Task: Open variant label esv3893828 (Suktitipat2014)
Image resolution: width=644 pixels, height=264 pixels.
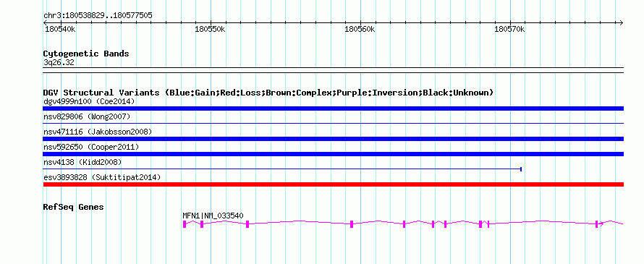Action: click(x=102, y=177)
